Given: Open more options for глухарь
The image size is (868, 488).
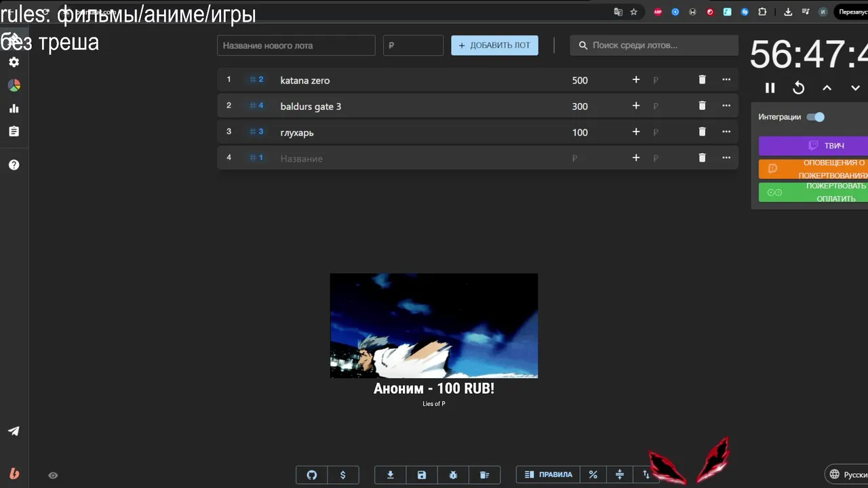Looking at the screenshot, I should pos(726,131).
